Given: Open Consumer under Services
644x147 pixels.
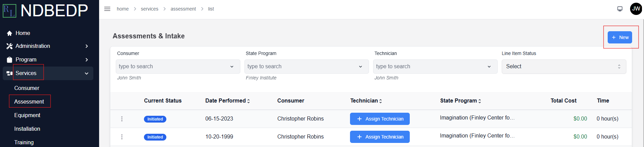Looking at the screenshot, I should [x=27, y=88].
